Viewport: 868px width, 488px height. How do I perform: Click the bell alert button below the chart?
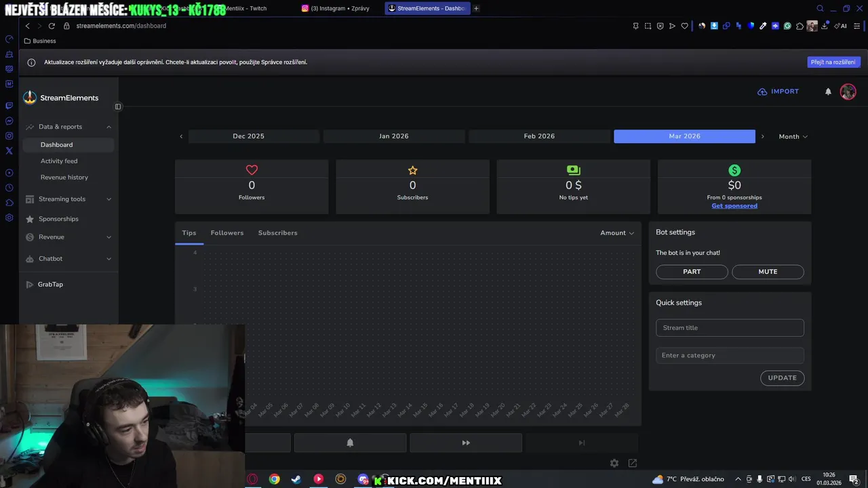tap(350, 443)
